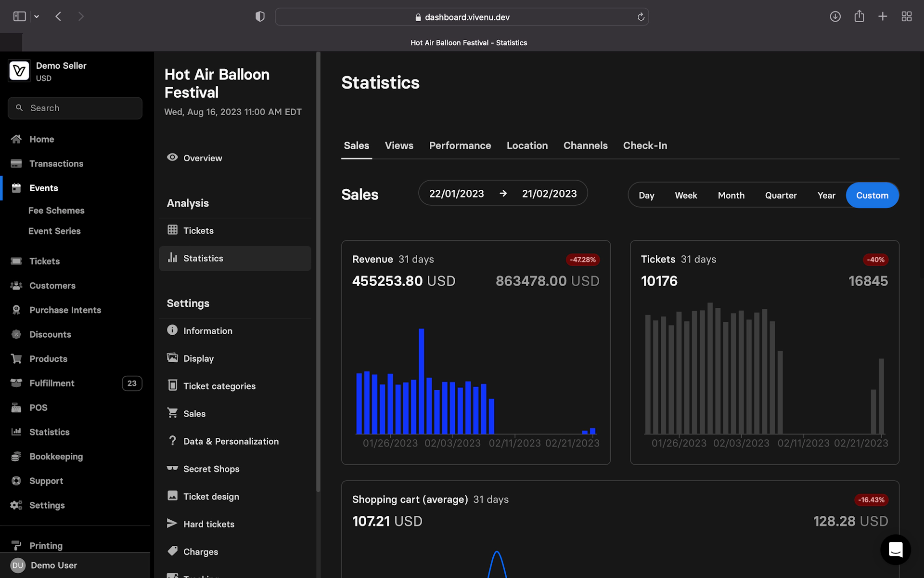Click the sidebar Search field
Image resolution: width=924 pixels, height=578 pixels.
75,108
